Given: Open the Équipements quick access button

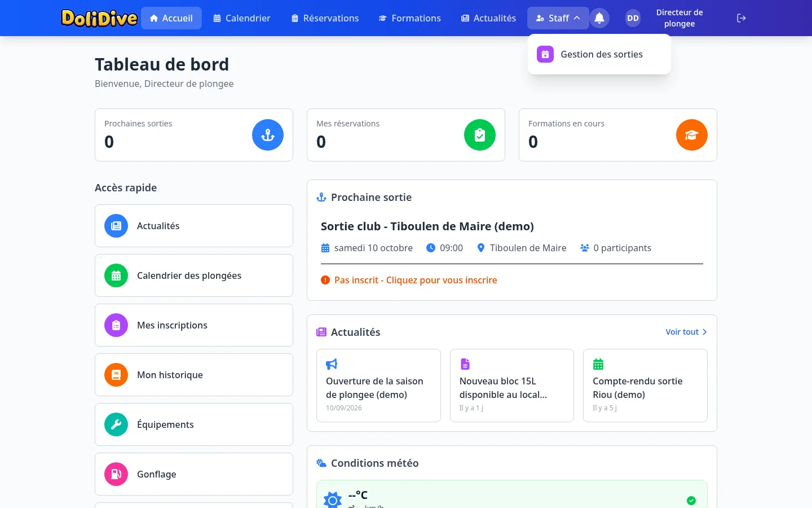Looking at the screenshot, I should click(194, 424).
